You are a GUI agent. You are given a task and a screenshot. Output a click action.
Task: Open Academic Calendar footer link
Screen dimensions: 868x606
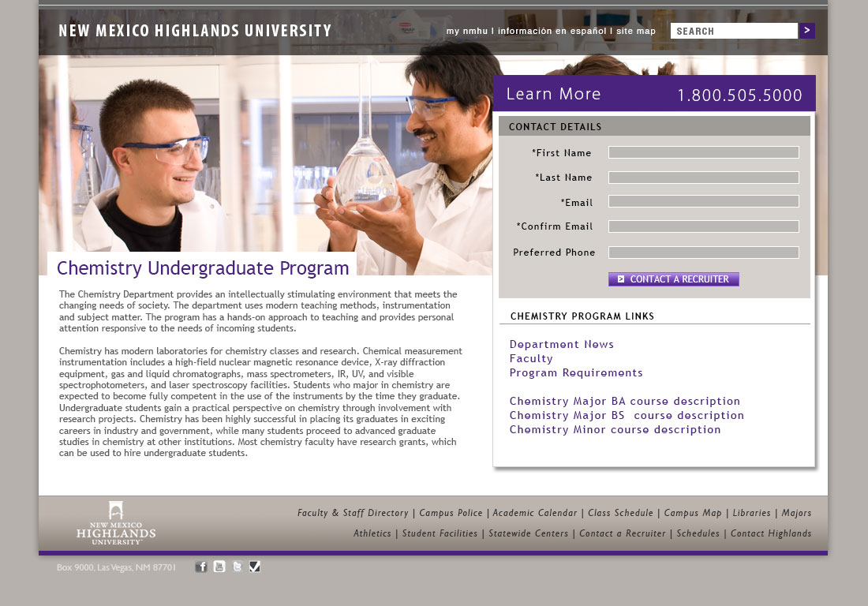(535, 513)
